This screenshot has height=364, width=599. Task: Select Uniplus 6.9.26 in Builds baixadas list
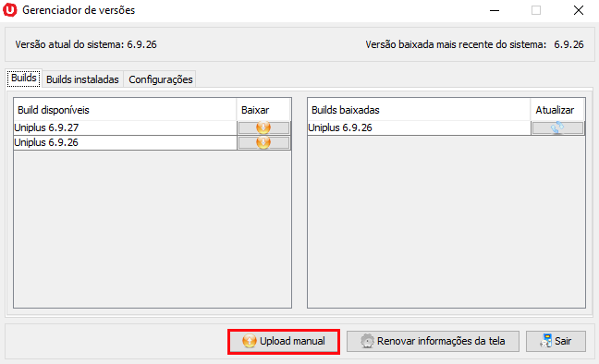point(419,127)
